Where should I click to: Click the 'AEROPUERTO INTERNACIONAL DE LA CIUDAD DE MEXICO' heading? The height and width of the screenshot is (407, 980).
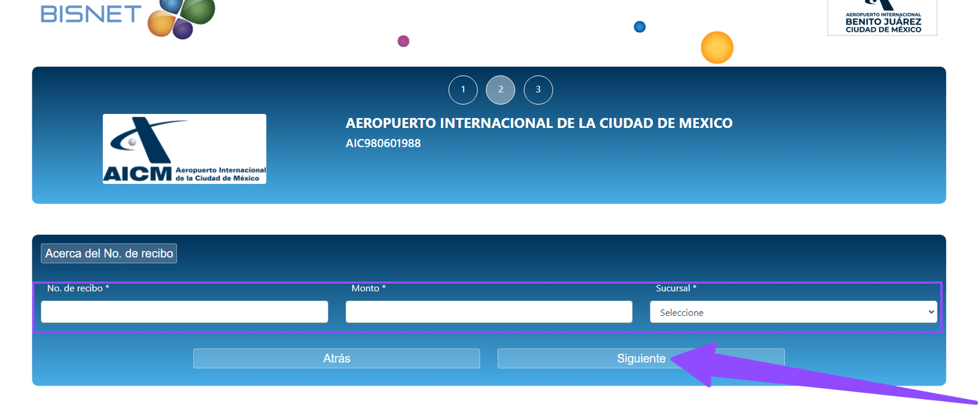tap(539, 123)
